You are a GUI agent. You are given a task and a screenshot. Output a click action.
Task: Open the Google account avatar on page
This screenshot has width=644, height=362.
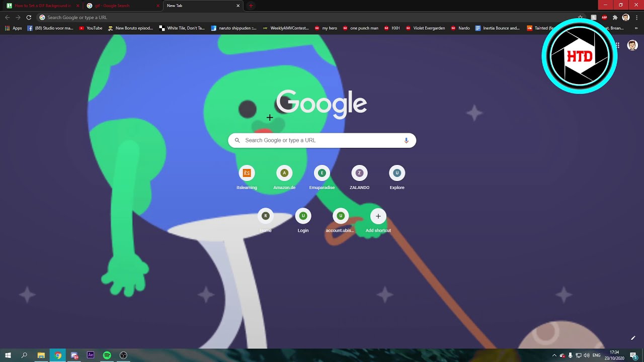click(x=632, y=45)
